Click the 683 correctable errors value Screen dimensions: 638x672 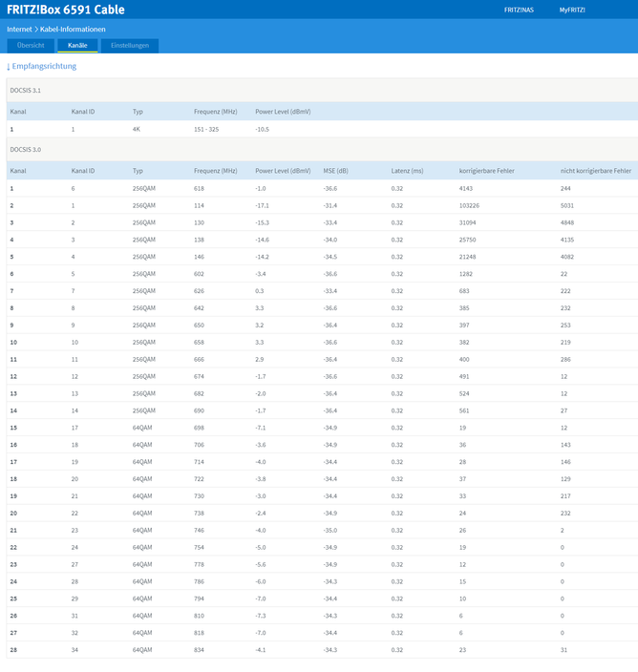point(464,291)
